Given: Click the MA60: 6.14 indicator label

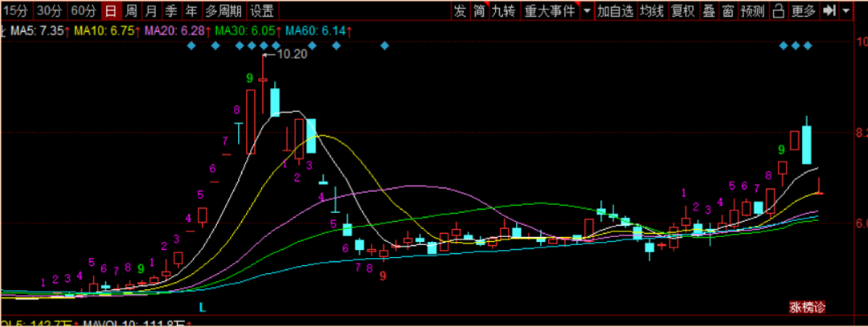Looking at the screenshot, I should [319, 31].
